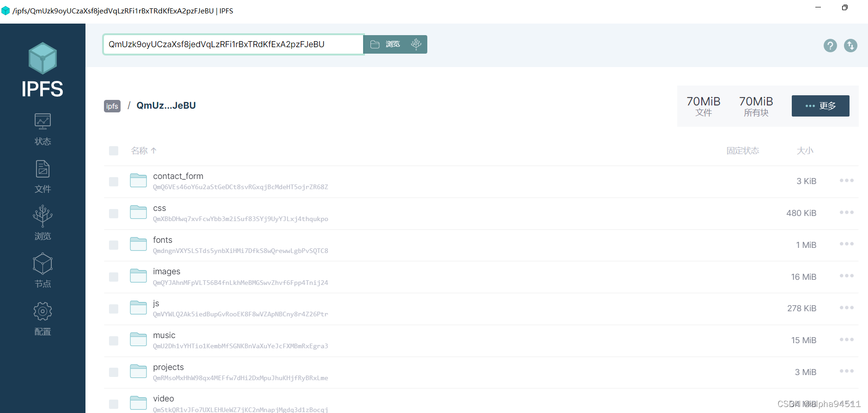Image resolution: width=868 pixels, height=413 pixels.
Task: Open the 状态 status page
Action: point(42,129)
